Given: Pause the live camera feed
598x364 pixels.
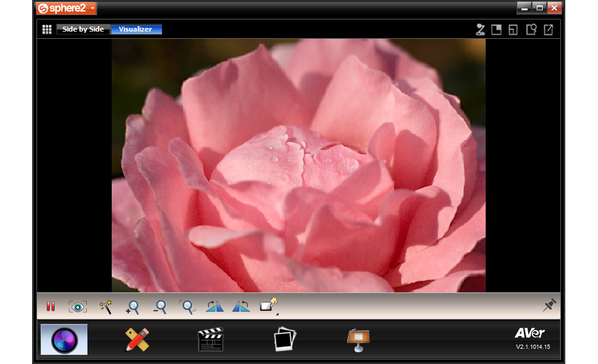Looking at the screenshot, I should click(x=51, y=306).
